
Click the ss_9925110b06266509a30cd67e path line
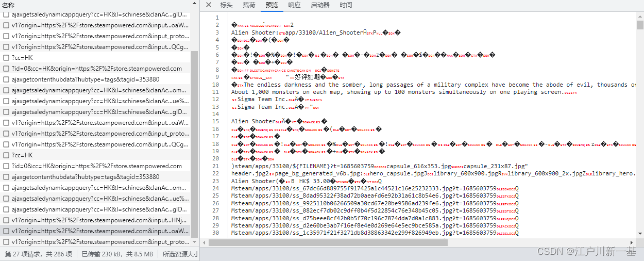tap(375, 203)
